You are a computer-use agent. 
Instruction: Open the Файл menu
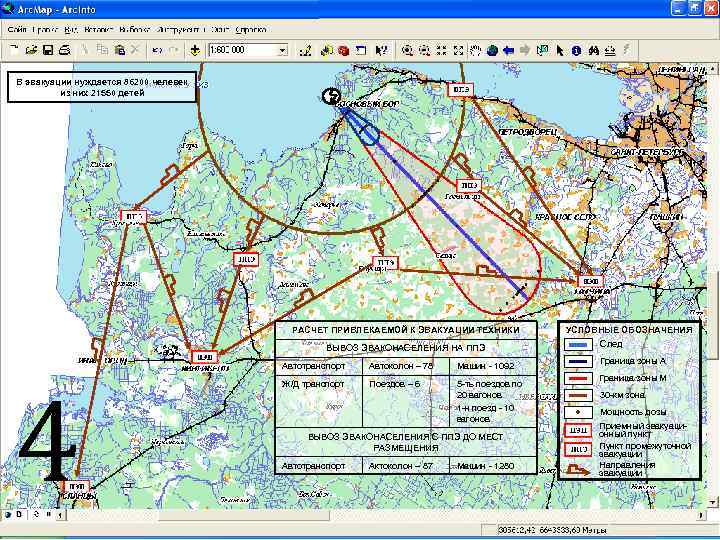click(17, 30)
